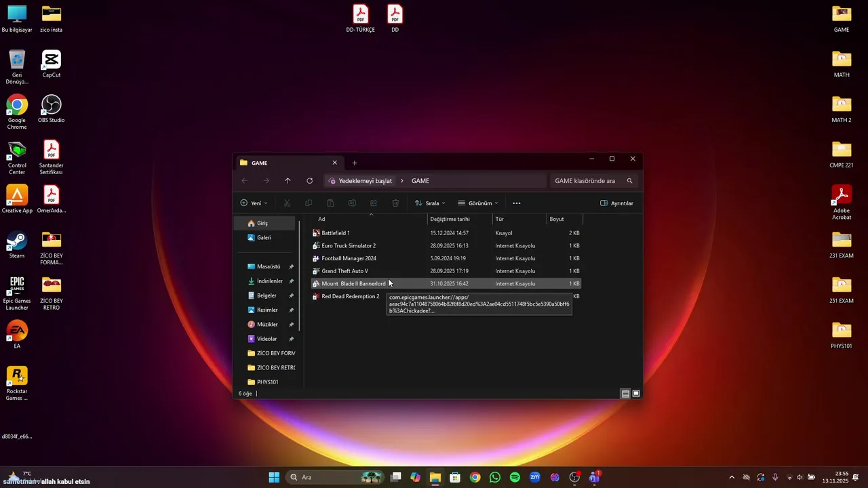Open Galeri in the navigation pane
The image size is (868, 488).
(x=265, y=237)
